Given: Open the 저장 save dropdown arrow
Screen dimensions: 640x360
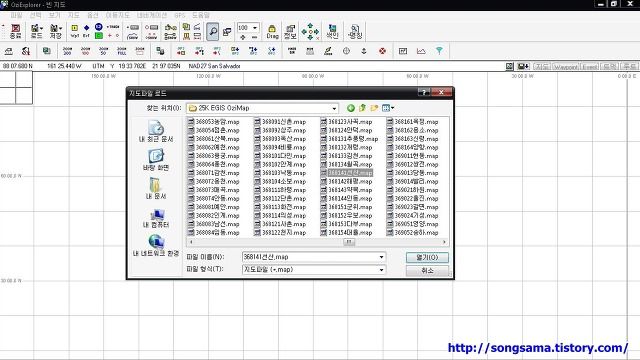Looking at the screenshot, I should tap(60, 28).
